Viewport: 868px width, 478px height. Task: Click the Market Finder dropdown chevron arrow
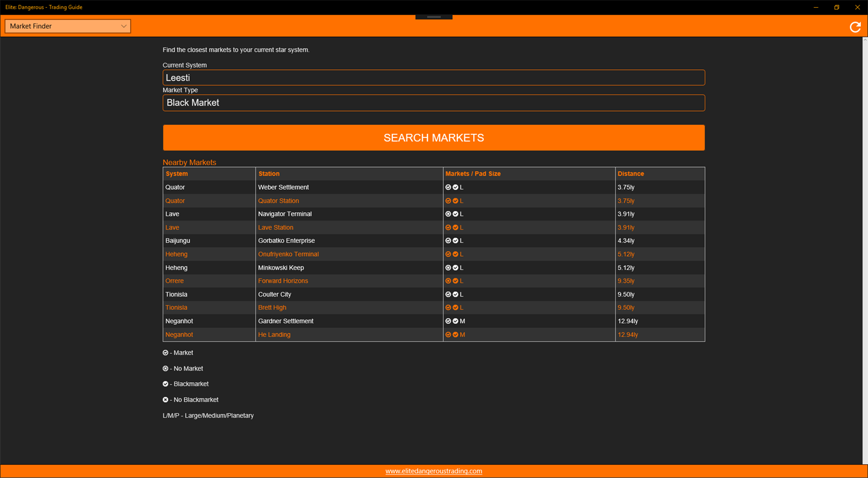coord(124,26)
